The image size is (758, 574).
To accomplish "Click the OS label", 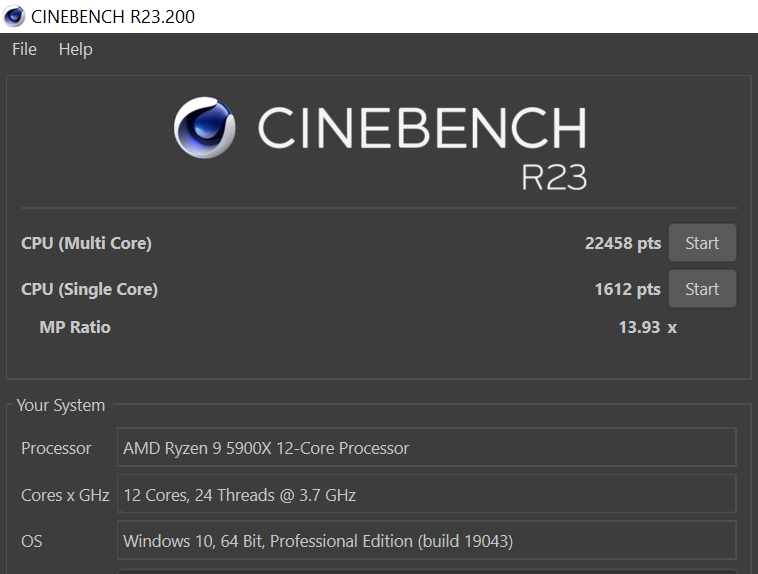I will [x=31, y=541].
